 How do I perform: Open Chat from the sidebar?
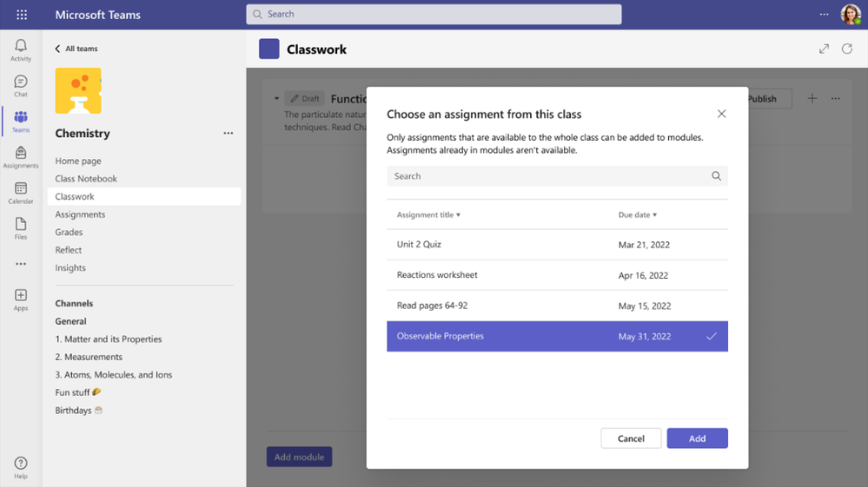click(x=21, y=86)
